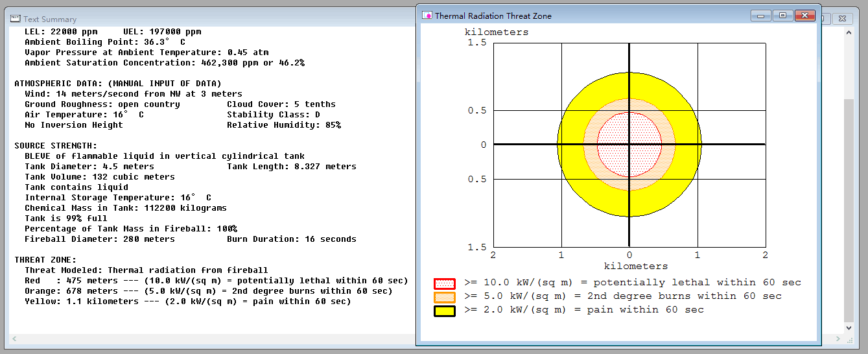The width and height of the screenshot is (868, 354).
Task: Click the Thermal Radiation Threat Zone title text
Action: pyautogui.click(x=493, y=16)
